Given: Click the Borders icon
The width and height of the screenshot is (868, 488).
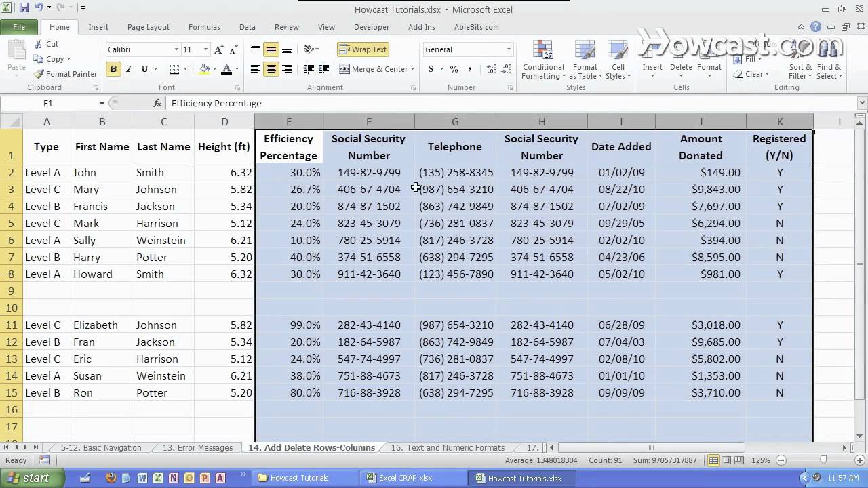Looking at the screenshot, I should click(x=174, y=69).
